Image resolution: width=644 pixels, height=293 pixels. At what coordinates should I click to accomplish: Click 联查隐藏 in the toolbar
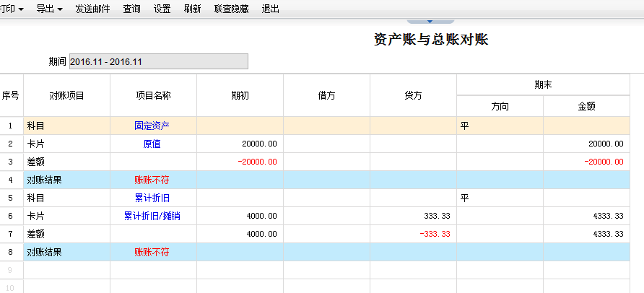[232, 9]
